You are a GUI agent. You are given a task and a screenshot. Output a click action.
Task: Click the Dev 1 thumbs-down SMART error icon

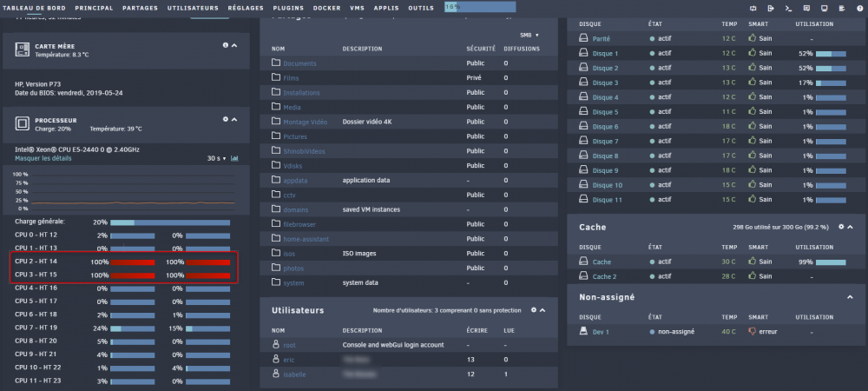click(x=753, y=332)
